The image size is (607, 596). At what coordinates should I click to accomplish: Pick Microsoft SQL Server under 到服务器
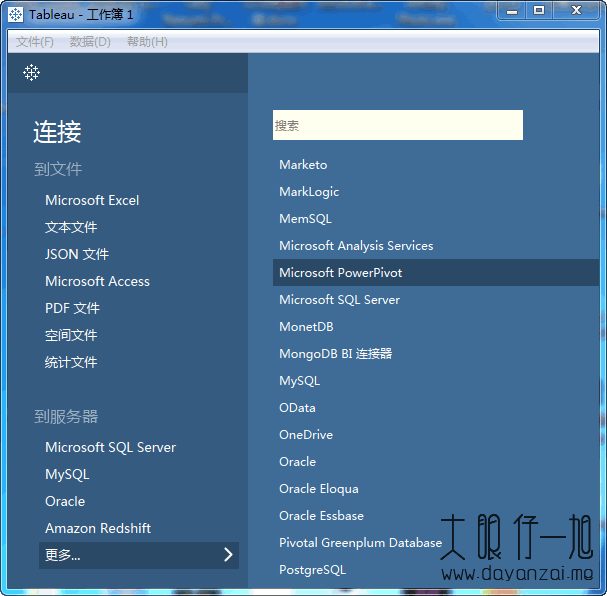[x=110, y=447]
